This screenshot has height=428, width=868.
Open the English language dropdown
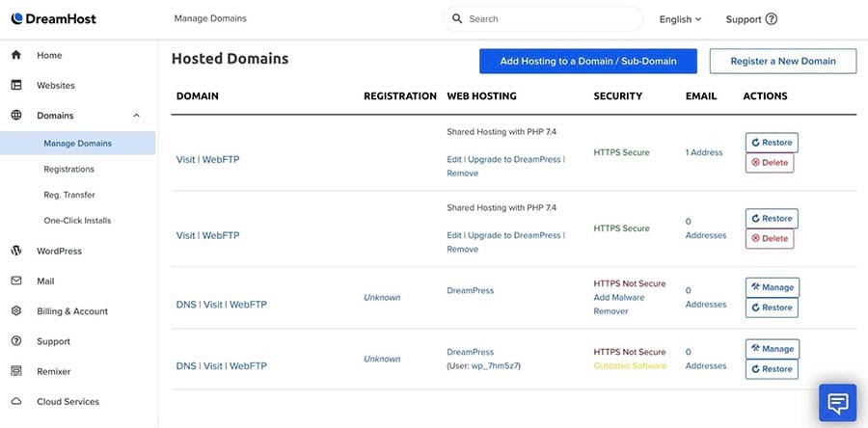[x=680, y=19]
